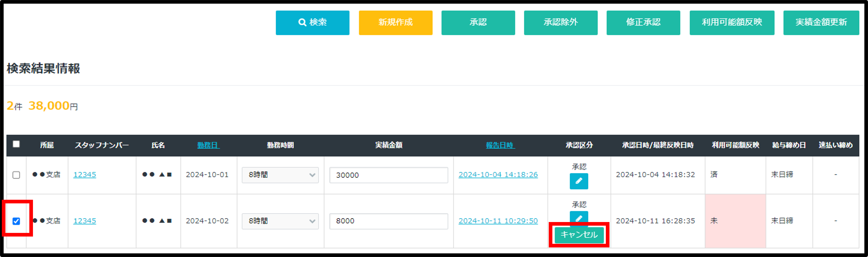Click the 実績金額更新 button
Screen dimensions: 868x257
821,23
